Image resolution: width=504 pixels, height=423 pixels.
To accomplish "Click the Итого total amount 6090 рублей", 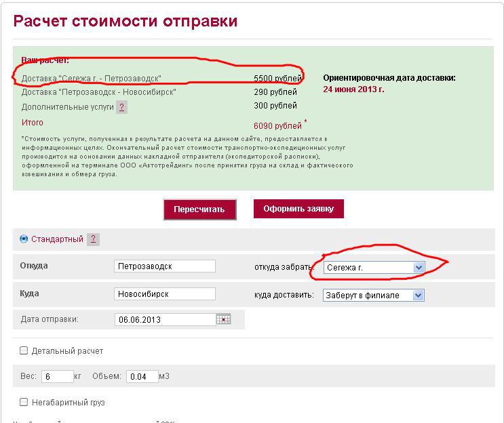I will 277,125.
